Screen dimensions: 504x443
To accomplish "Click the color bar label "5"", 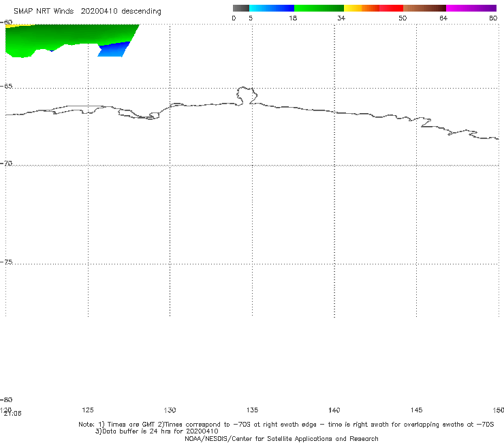I will (251, 18).
